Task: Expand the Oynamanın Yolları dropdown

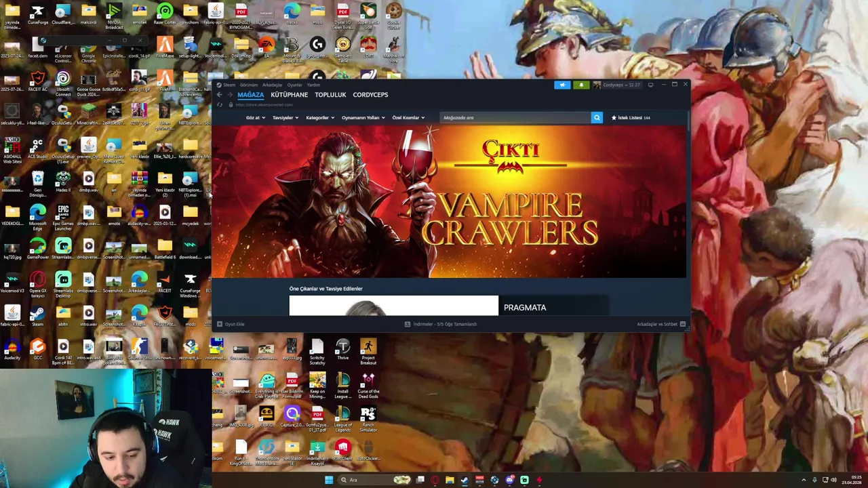Action: coord(363,118)
